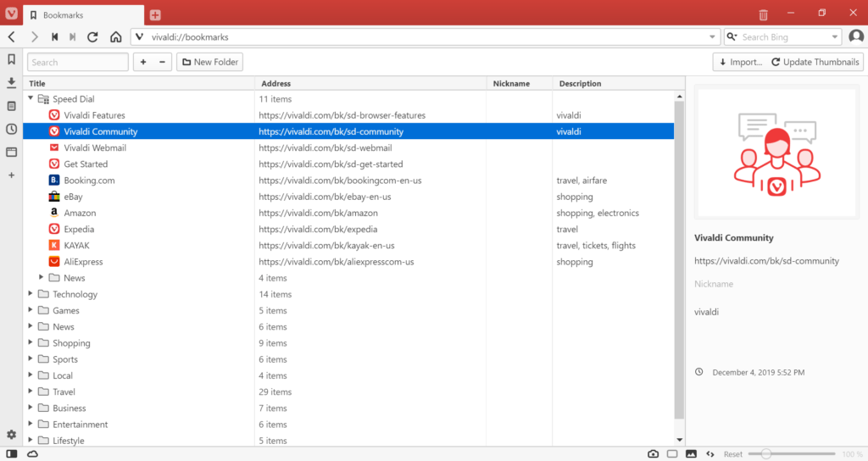This screenshot has width=868, height=461.
Task: Expand the Entertainment folder
Action: click(x=31, y=424)
